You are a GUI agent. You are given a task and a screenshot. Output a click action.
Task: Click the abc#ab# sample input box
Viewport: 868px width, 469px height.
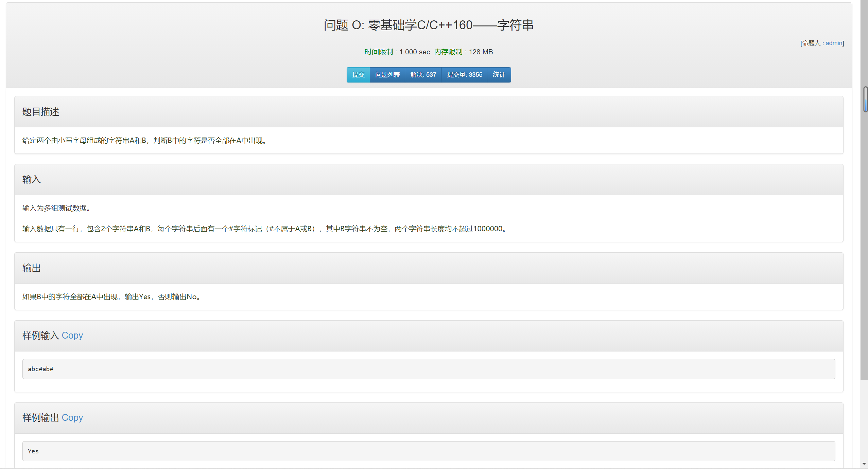[x=428, y=369]
